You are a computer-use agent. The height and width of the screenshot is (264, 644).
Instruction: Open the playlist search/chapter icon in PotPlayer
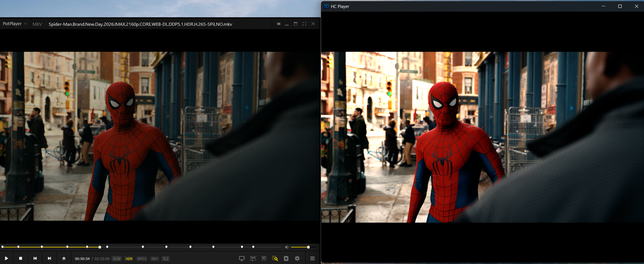coord(275,258)
